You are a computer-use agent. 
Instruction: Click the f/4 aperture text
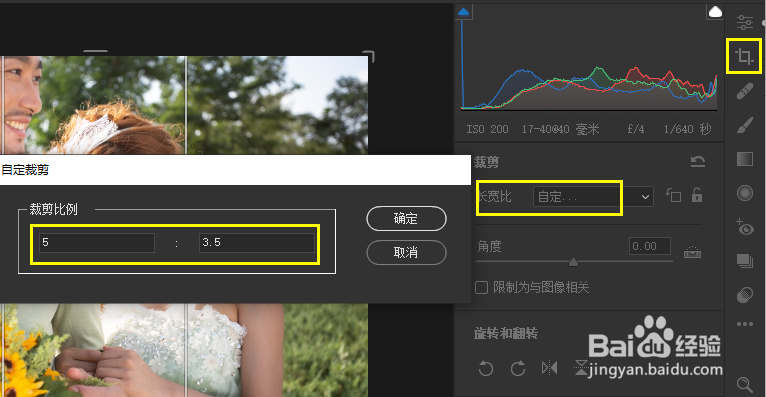[x=636, y=129]
